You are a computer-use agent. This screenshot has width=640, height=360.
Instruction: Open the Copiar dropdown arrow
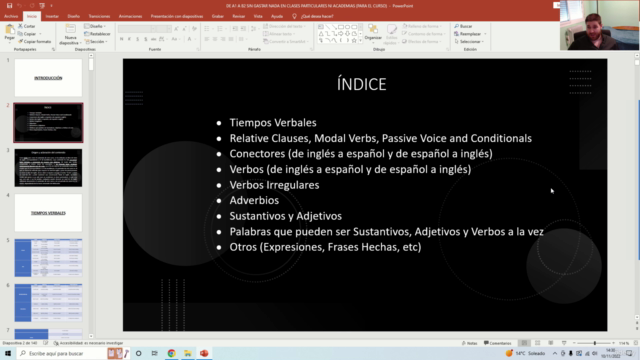pyautogui.click(x=40, y=34)
